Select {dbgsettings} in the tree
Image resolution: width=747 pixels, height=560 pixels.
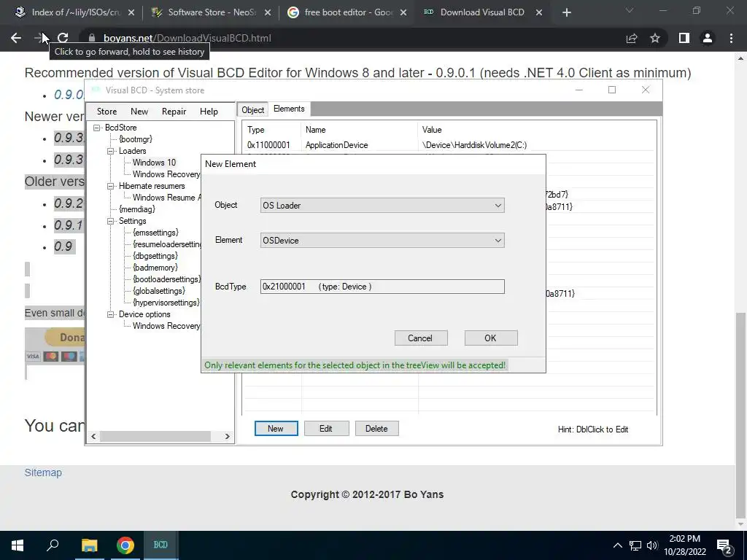(x=155, y=256)
